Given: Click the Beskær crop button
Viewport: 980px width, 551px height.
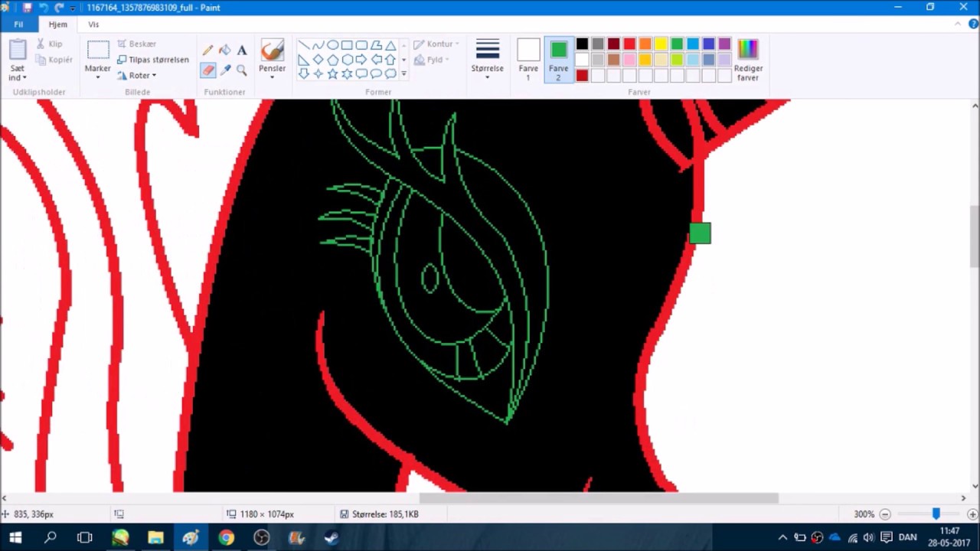Looking at the screenshot, I should [137, 44].
